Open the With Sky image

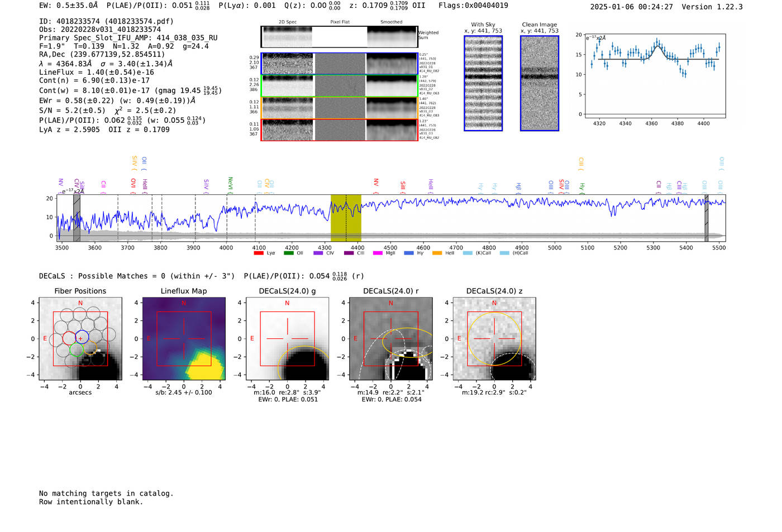pyautogui.click(x=483, y=83)
